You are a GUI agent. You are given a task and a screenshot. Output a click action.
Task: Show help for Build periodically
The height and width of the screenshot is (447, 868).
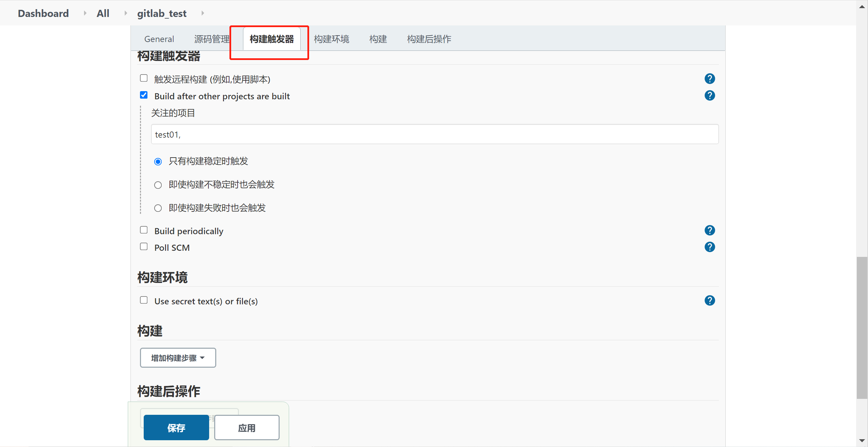pyautogui.click(x=709, y=230)
